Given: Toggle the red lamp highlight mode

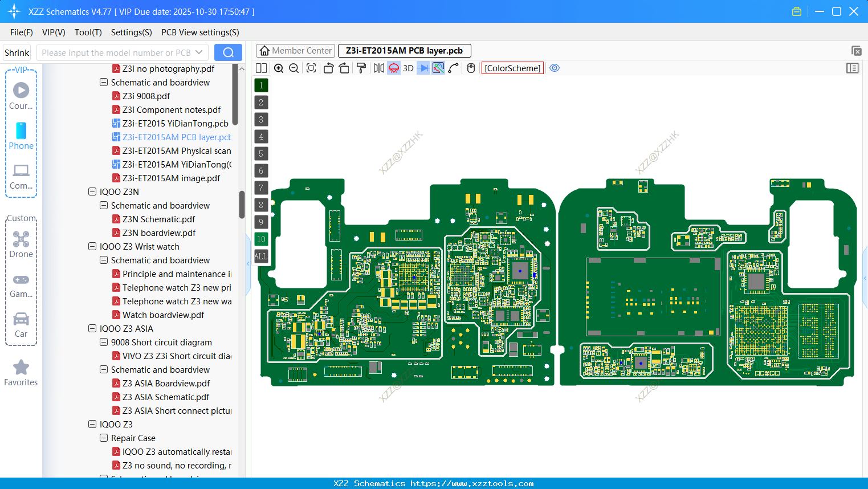Looking at the screenshot, I should click(393, 68).
